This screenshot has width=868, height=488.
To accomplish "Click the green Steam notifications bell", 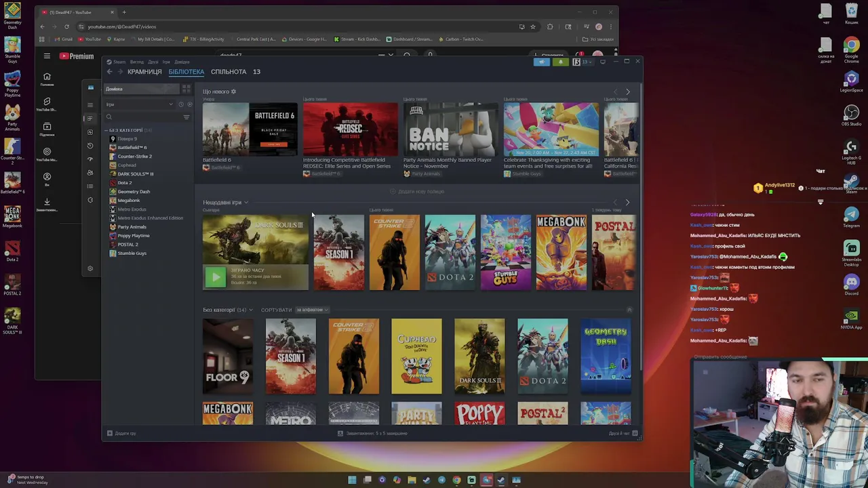I will [x=560, y=62].
